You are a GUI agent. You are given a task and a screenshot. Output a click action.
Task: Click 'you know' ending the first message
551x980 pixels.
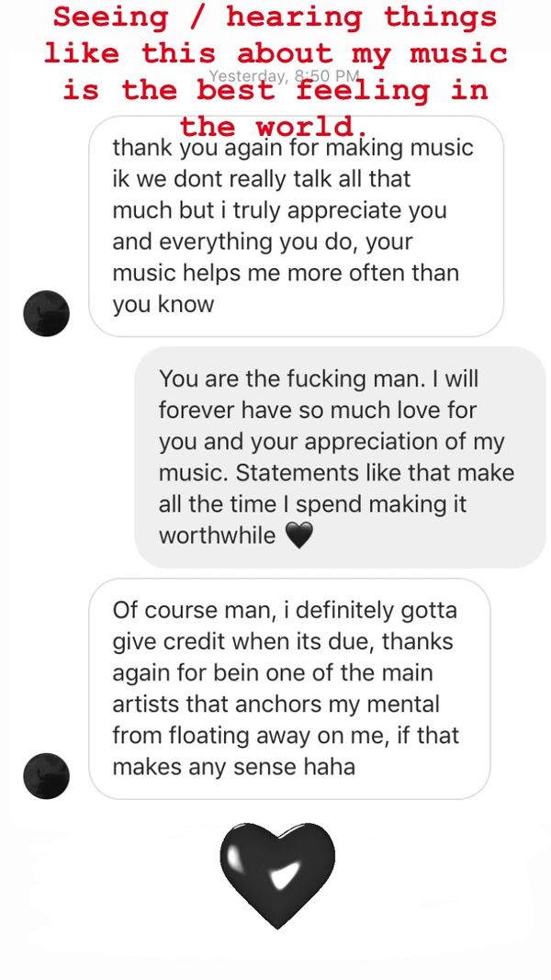(163, 304)
